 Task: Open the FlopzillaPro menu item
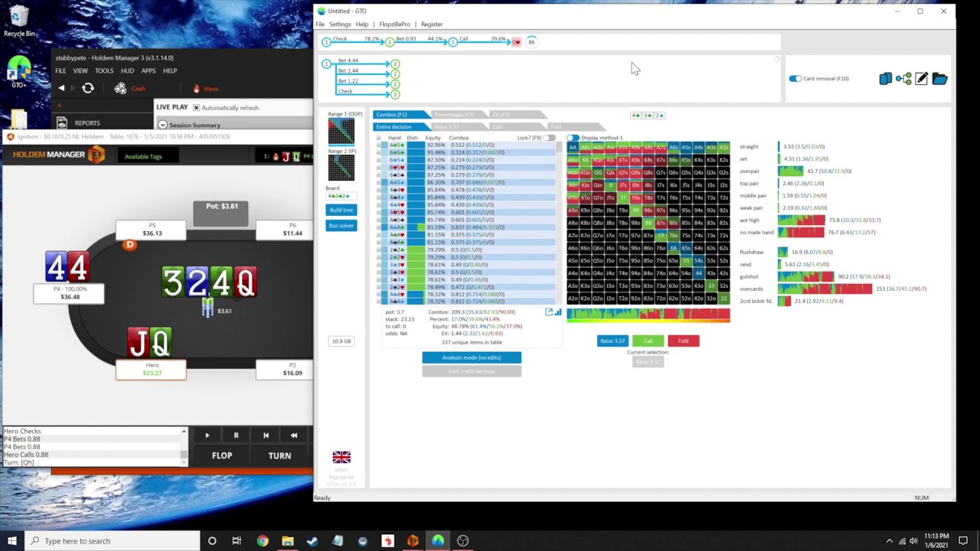[x=394, y=24]
